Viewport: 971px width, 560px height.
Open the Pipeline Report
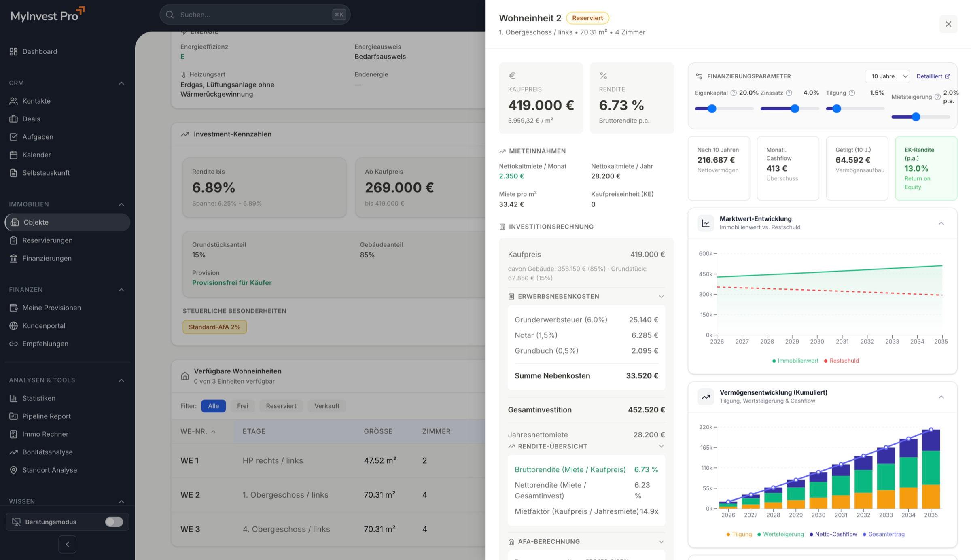pos(46,416)
